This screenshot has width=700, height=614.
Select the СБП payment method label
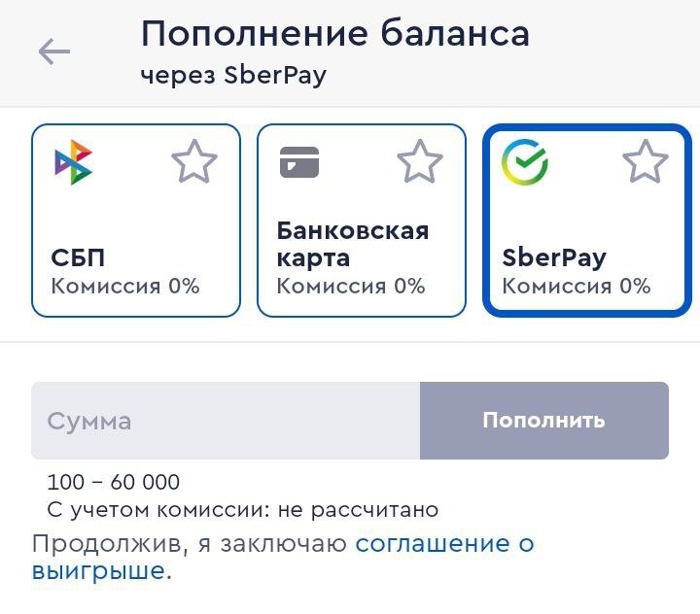point(78,257)
